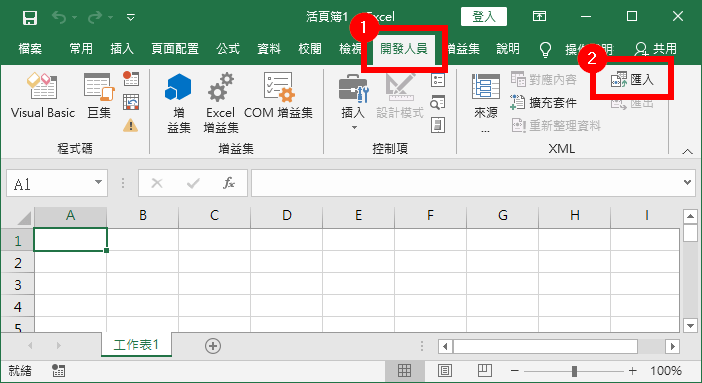Collapse the ribbon with chevron
702x383 pixels.
click(x=687, y=152)
